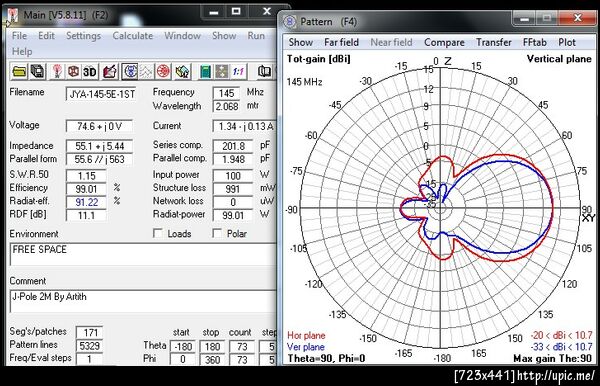This screenshot has width=600, height=386.
Task: Open the Transfer menu
Action: point(494,42)
